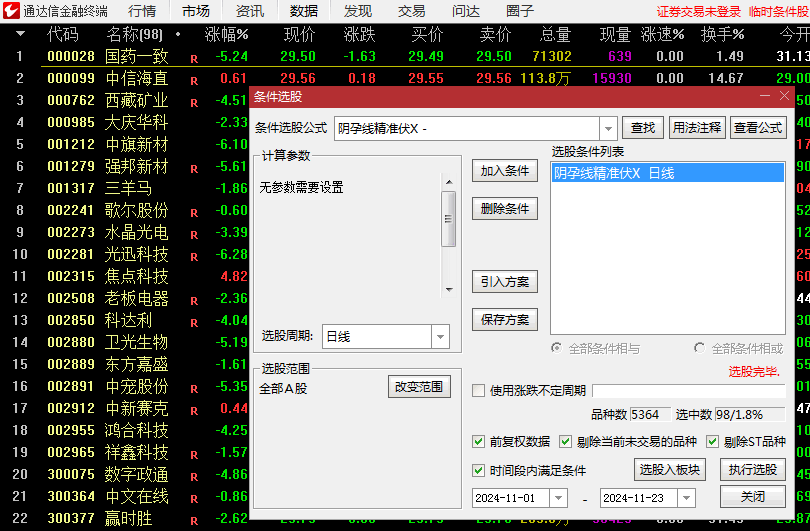The height and width of the screenshot is (531, 810).
Task: Select the 全部条件相或 radio button
Action: pyautogui.click(x=699, y=348)
